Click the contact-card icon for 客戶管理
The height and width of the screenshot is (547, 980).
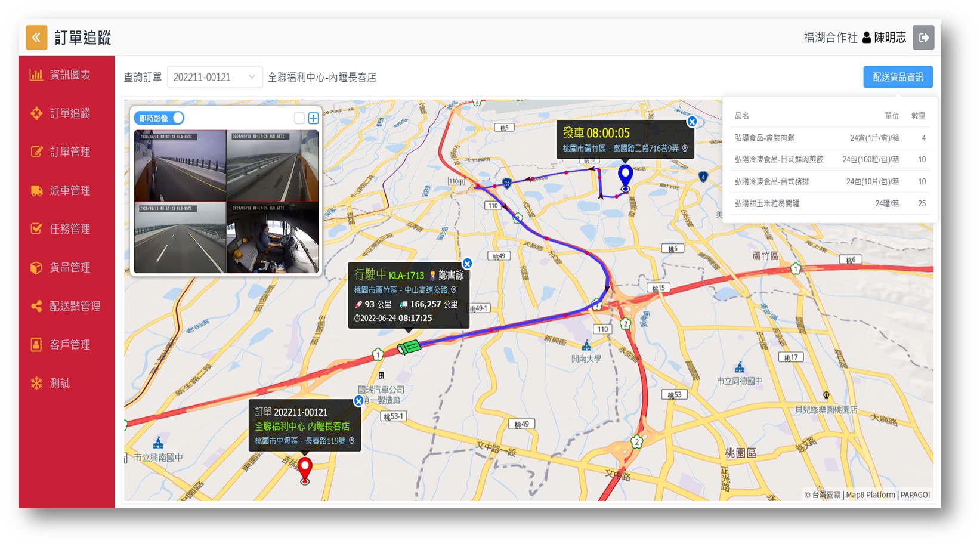coord(36,345)
